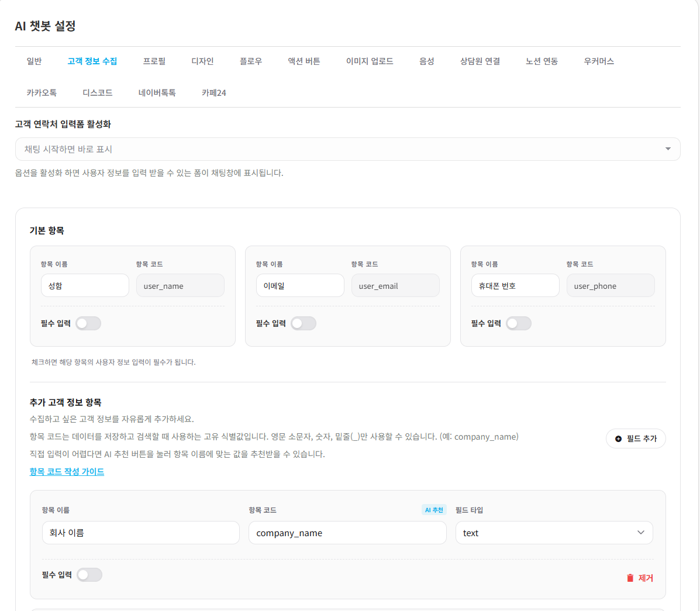Viewport: 700px width, 611px height.
Task: Switch to the 카카오톡 tab
Action: click(42, 93)
